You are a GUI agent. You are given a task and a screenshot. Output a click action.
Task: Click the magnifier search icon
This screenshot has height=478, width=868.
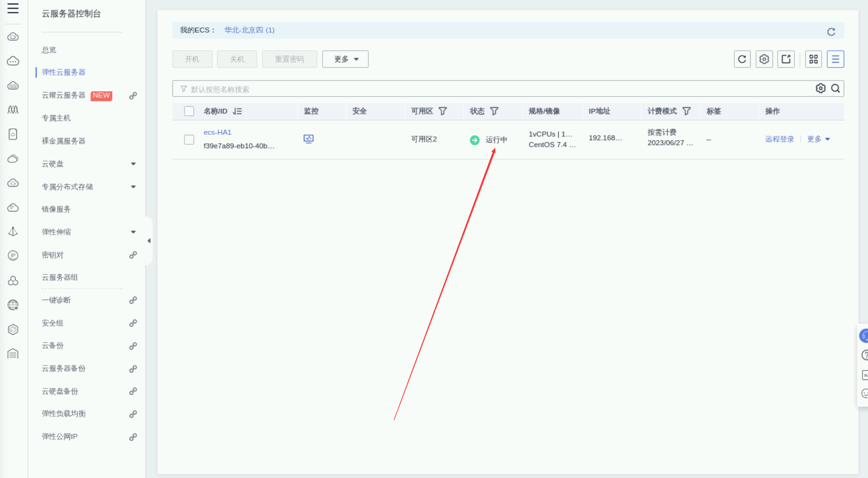click(836, 89)
